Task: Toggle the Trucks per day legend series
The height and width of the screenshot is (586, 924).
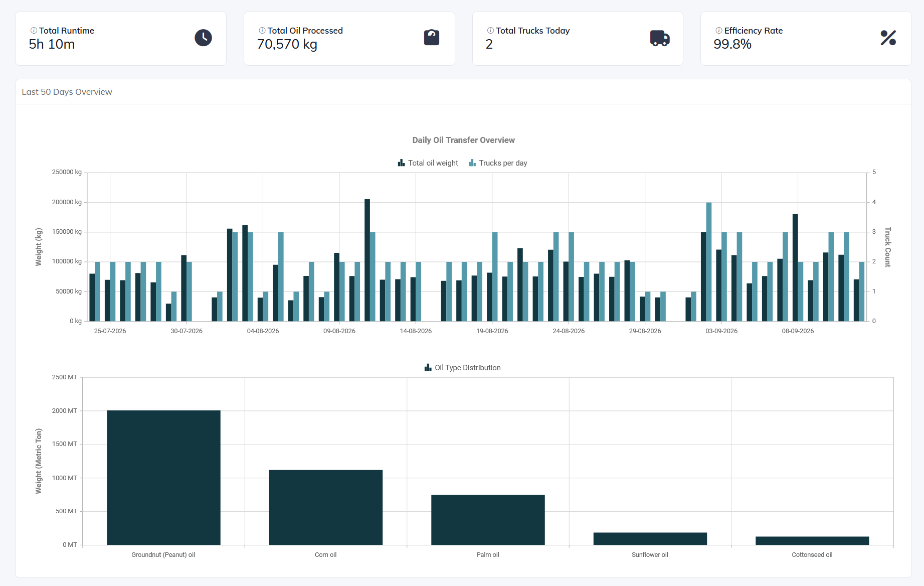Action: (498, 163)
